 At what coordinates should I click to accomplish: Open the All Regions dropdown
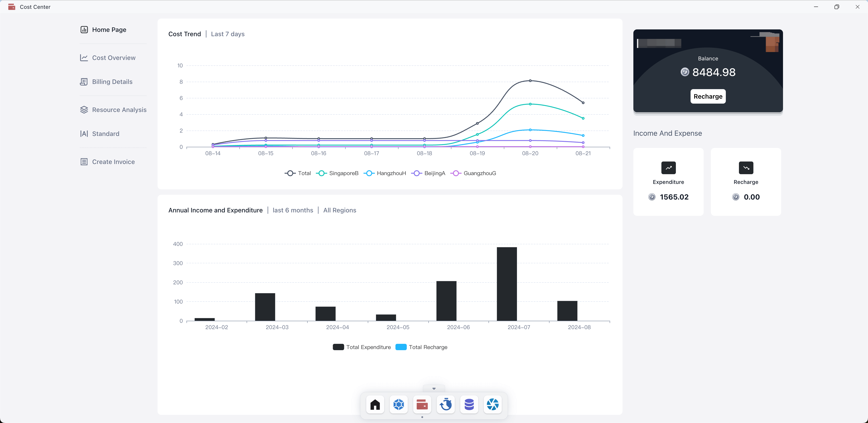click(339, 210)
